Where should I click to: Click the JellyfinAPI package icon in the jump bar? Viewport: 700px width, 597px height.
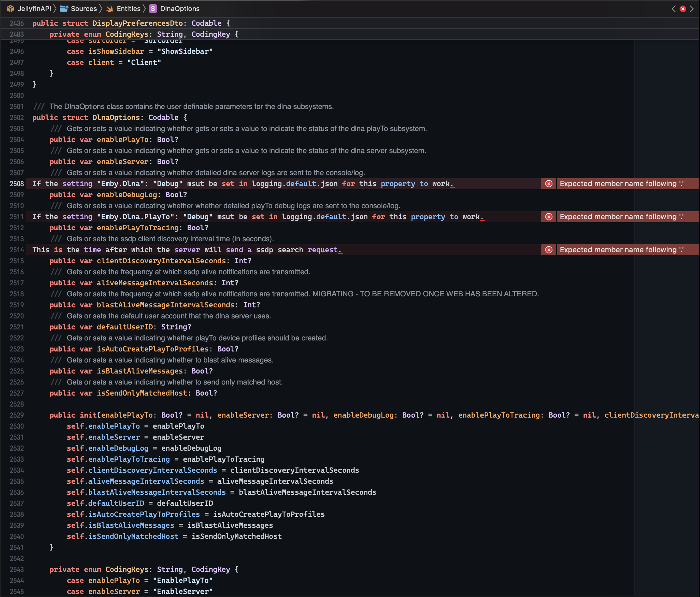pyautogui.click(x=11, y=9)
